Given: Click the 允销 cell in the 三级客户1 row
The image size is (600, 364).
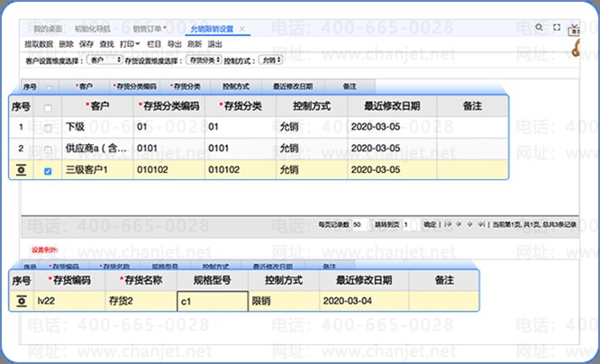Looking at the screenshot, I should click(x=312, y=169).
